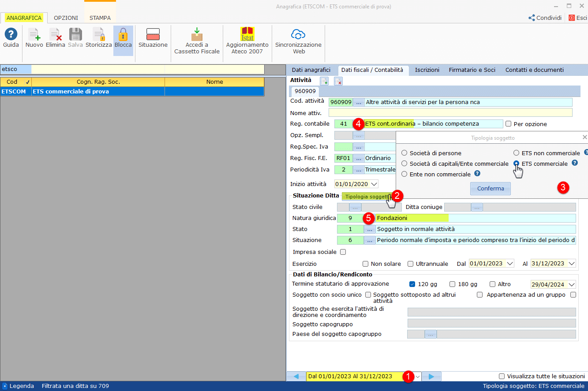
Task: Check the 180 gg checkbox
Action: click(452, 284)
